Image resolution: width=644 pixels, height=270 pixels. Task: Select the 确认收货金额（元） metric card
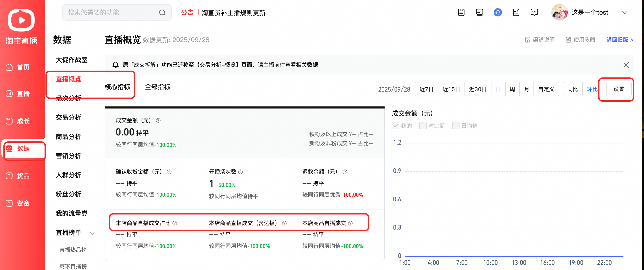[x=151, y=184]
